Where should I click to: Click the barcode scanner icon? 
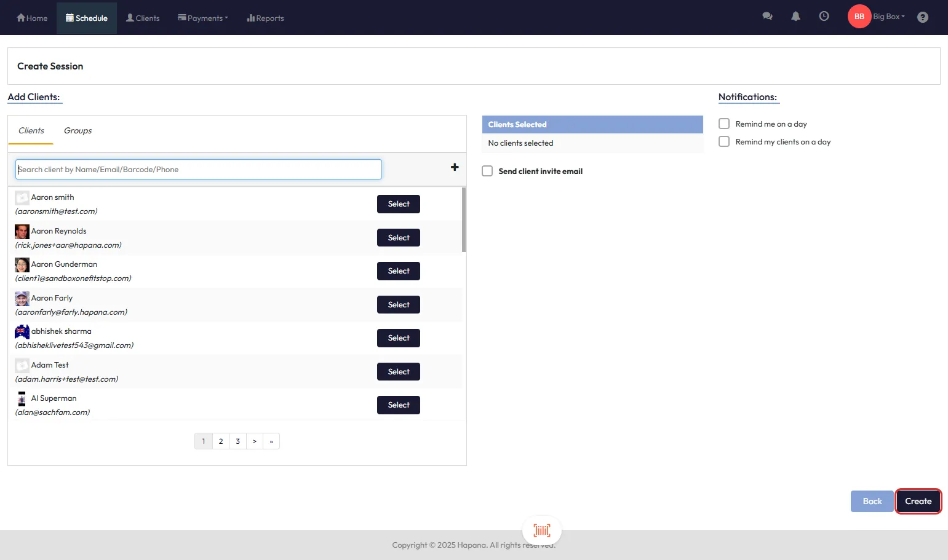pos(541,530)
